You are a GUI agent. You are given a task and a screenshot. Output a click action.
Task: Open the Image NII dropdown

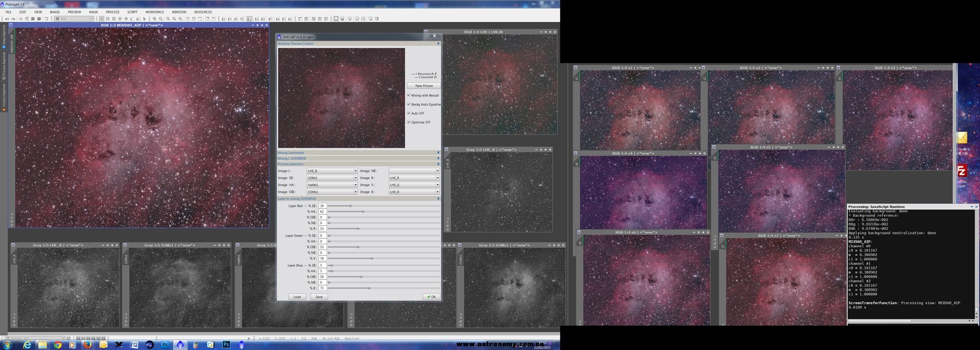coord(414,171)
